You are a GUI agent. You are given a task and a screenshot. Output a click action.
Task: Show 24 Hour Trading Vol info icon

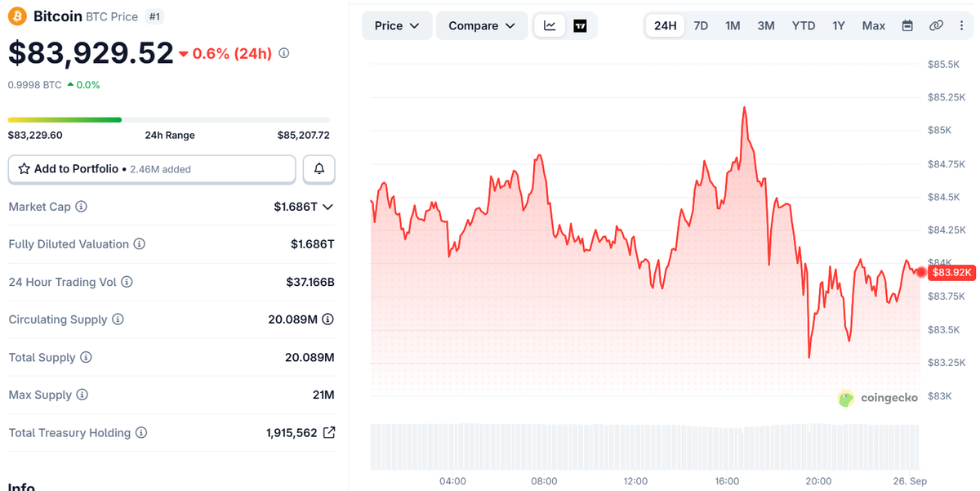(x=127, y=282)
